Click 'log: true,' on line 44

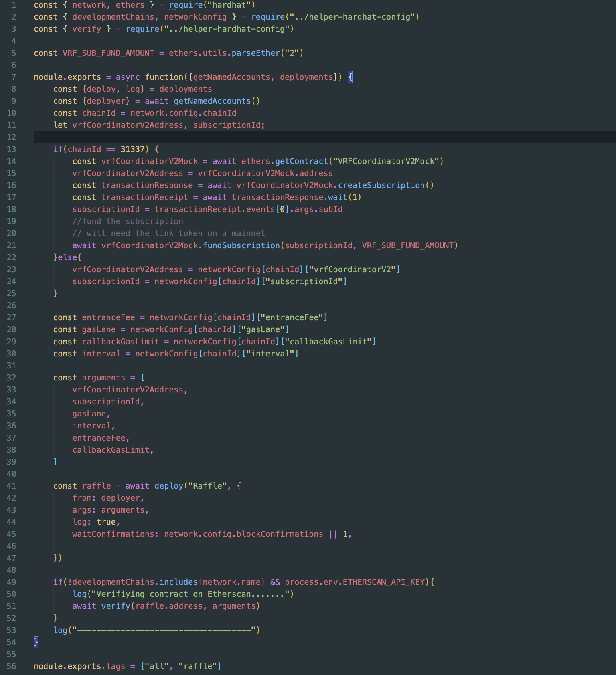pos(96,522)
